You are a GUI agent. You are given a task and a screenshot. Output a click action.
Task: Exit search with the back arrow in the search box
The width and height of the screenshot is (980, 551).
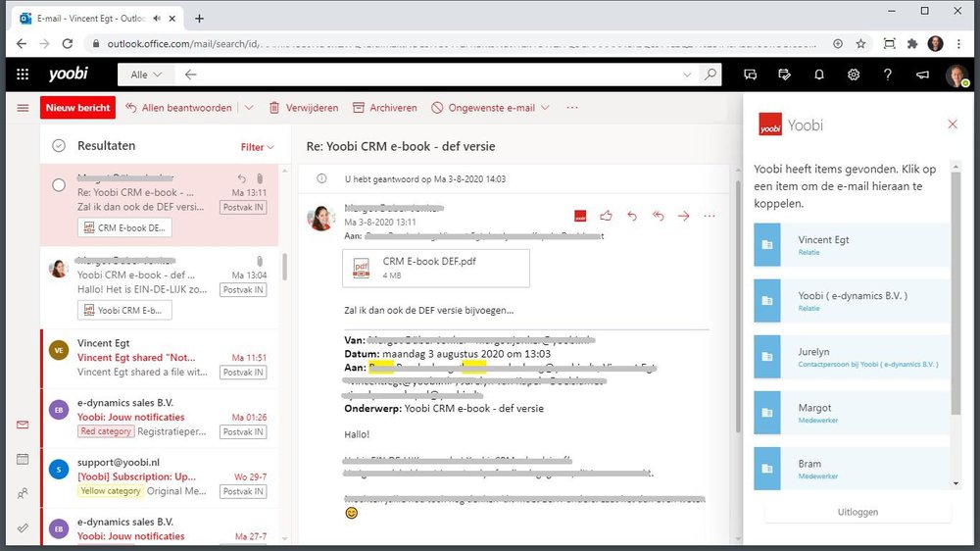pyautogui.click(x=191, y=75)
